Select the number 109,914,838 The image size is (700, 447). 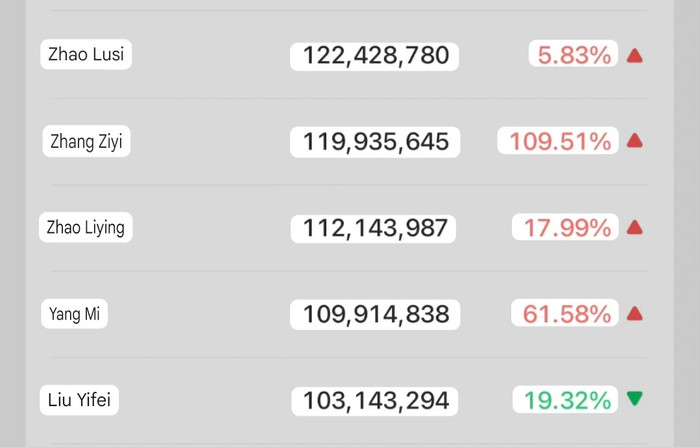[x=375, y=315]
